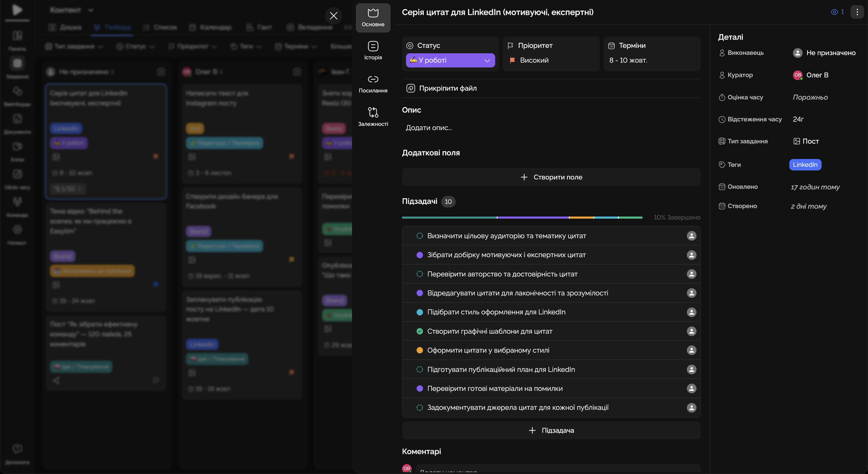This screenshot has width=868, height=474.
Task: Switch to the Основне tab
Action: [x=373, y=17]
